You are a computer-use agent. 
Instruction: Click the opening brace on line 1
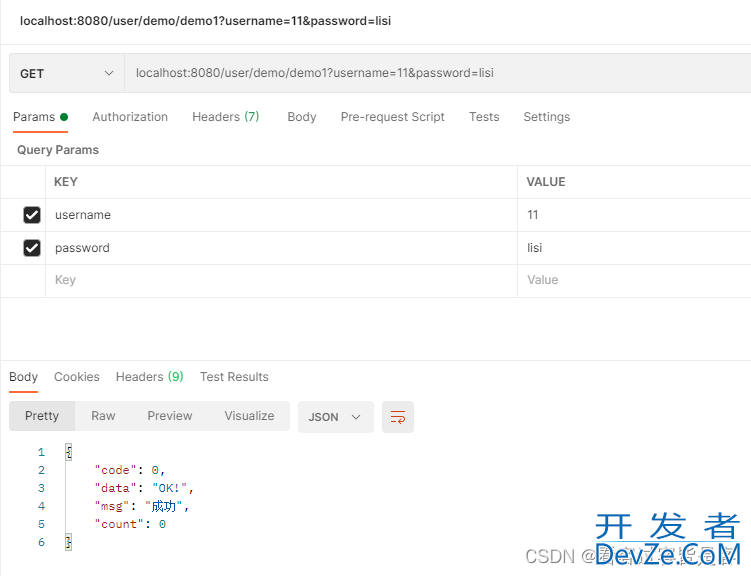69,452
